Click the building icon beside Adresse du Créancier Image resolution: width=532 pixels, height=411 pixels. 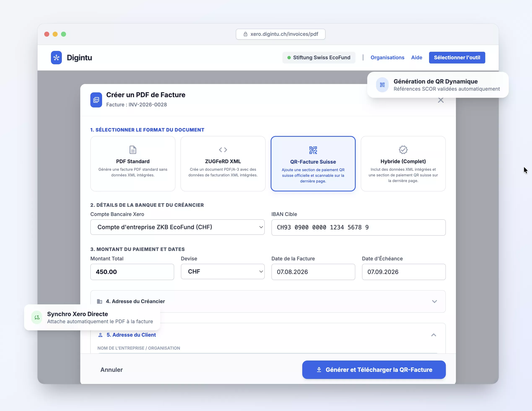click(99, 301)
